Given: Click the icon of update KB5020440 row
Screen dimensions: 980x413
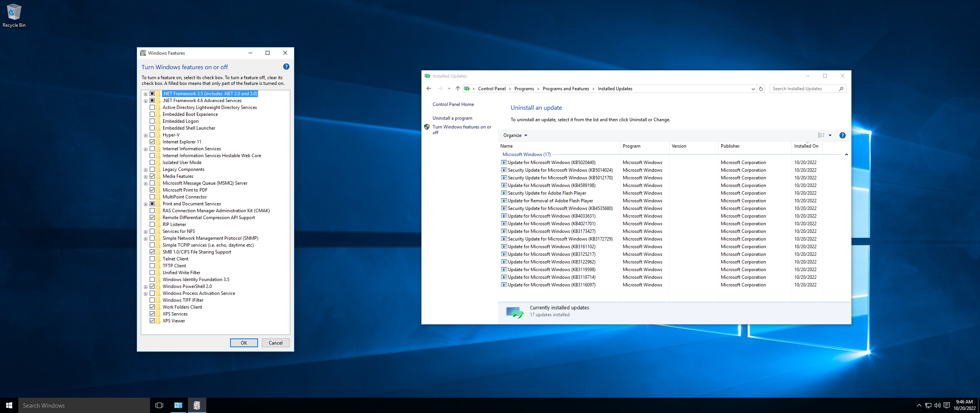Looking at the screenshot, I should (504, 163).
